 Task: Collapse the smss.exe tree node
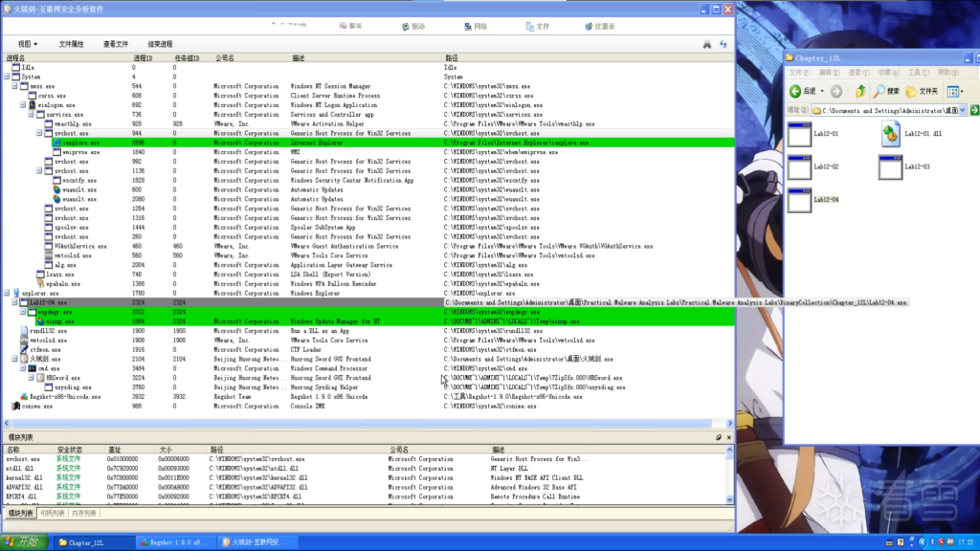pos(15,86)
